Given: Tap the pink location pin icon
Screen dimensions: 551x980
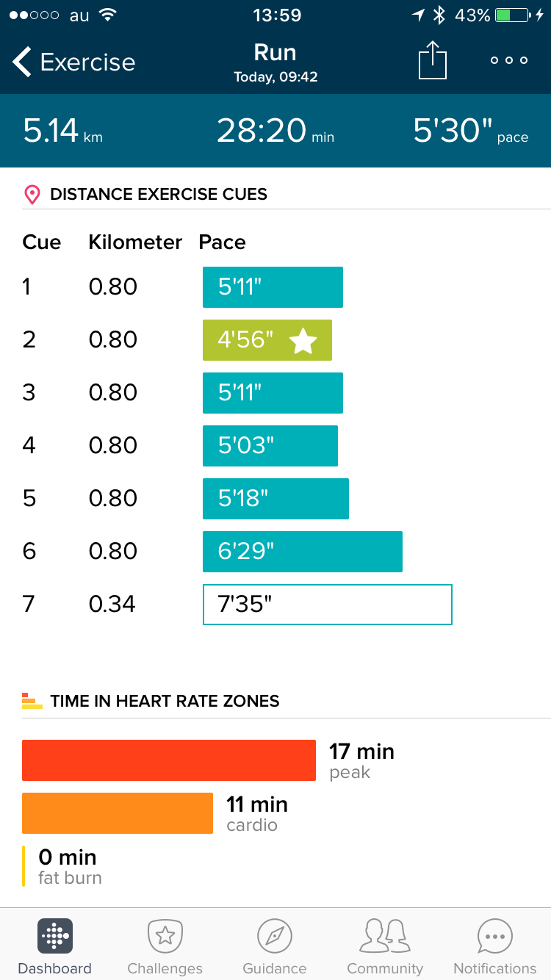Looking at the screenshot, I should 32,194.
